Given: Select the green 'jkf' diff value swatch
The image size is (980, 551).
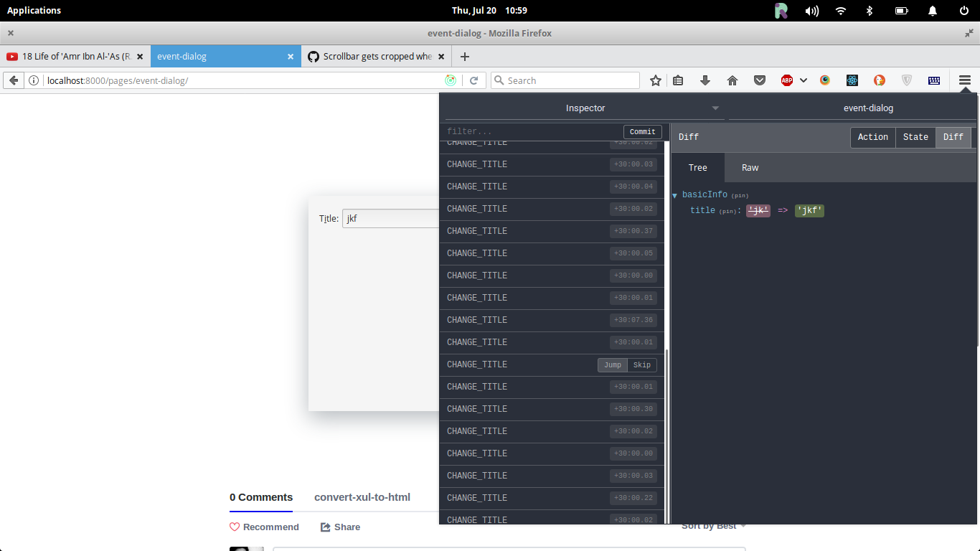Looking at the screenshot, I should point(809,210).
